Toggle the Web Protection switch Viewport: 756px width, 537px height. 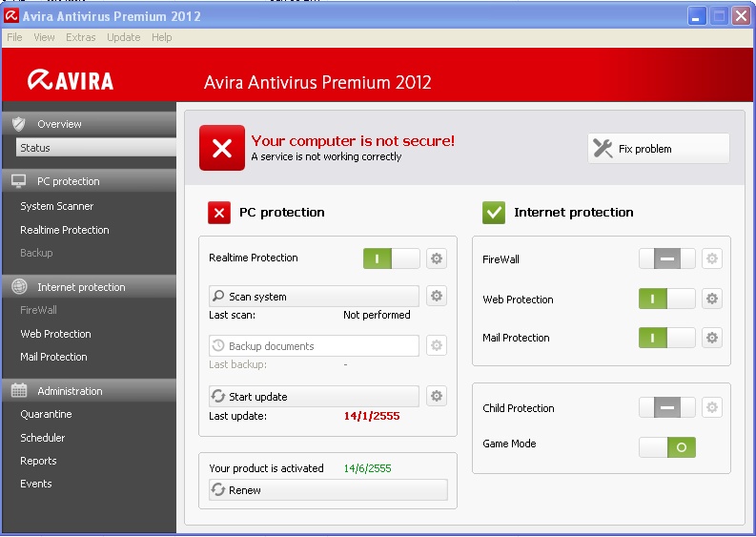(x=666, y=299)
